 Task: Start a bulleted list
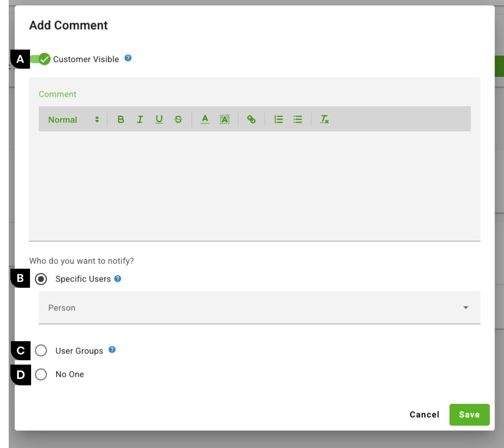coord(298,119)
